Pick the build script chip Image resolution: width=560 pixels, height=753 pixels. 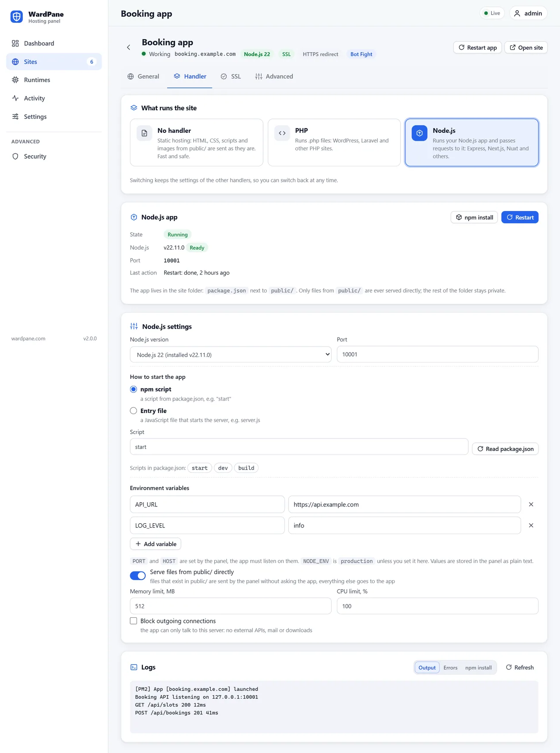pyautogui.click(x=246, y=468)
